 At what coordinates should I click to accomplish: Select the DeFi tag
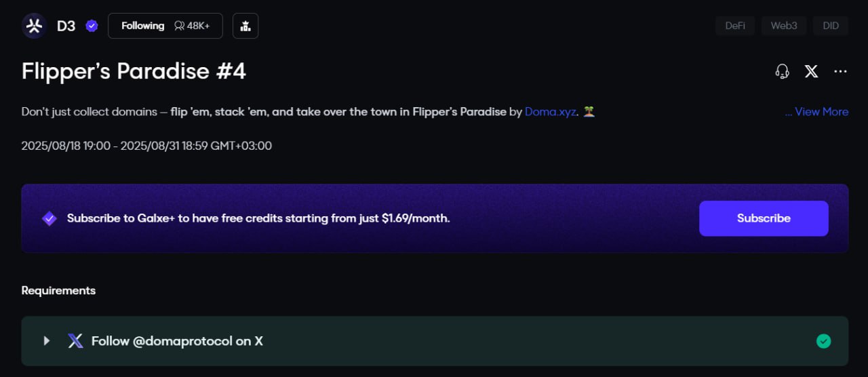tap(735, 26)
